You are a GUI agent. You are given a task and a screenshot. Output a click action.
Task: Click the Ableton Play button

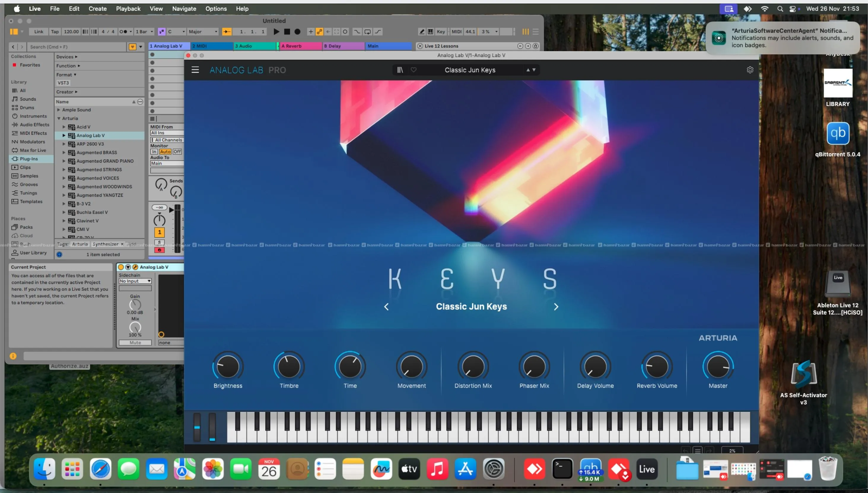coord(276,31)
